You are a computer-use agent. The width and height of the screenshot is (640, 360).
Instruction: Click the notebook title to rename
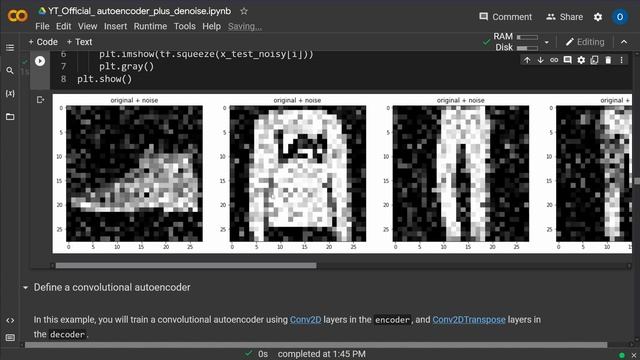click(x=140, y=11)
